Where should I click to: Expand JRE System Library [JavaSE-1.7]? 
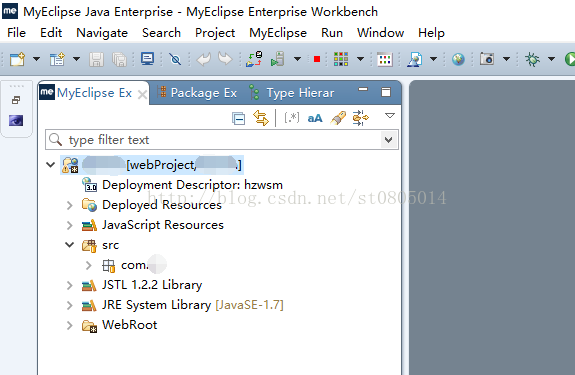pos(70,305)
